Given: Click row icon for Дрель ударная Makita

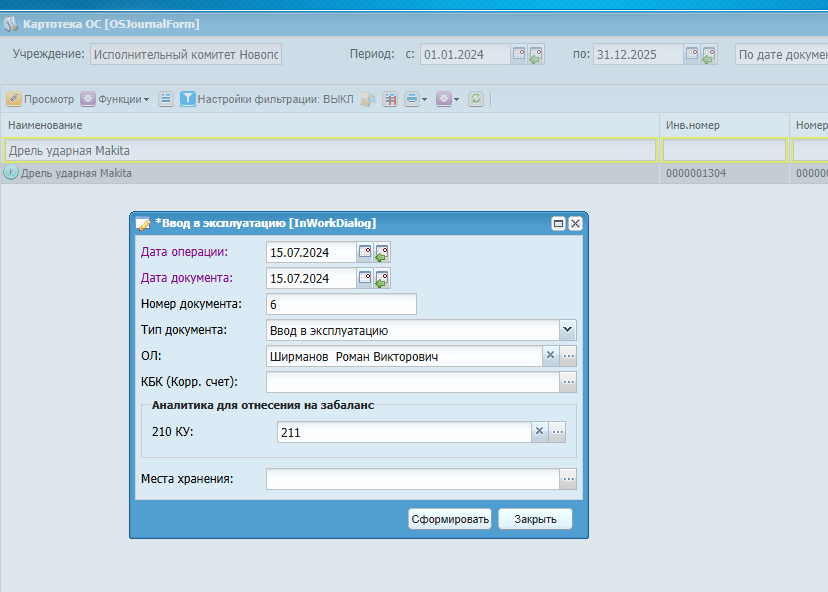Looking at the screenshot, I should 11,172.
